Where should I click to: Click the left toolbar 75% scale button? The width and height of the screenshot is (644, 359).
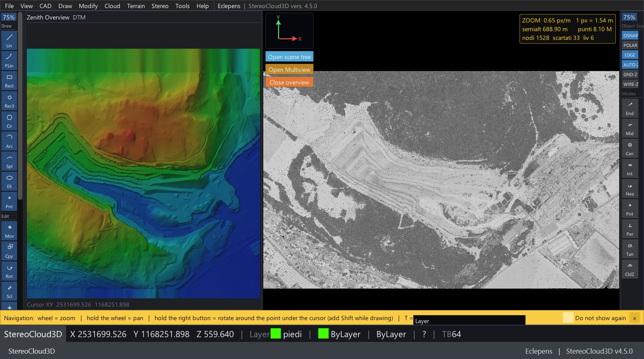tap(9, 17)
